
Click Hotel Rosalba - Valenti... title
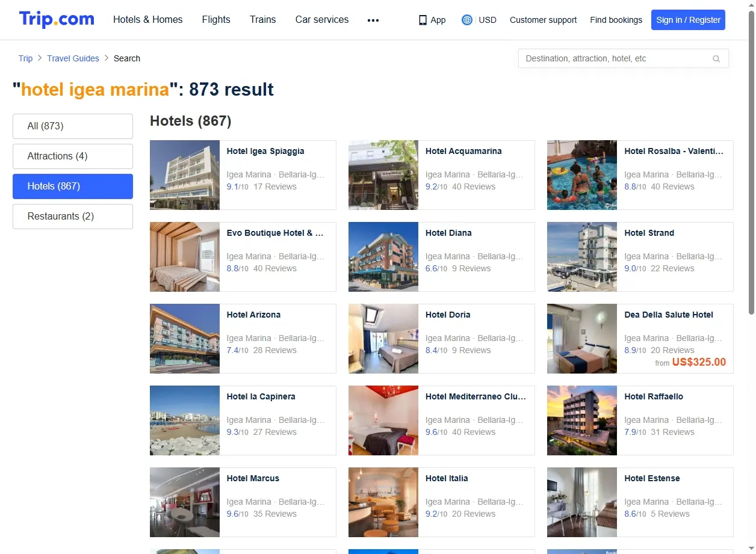point(674,151)
